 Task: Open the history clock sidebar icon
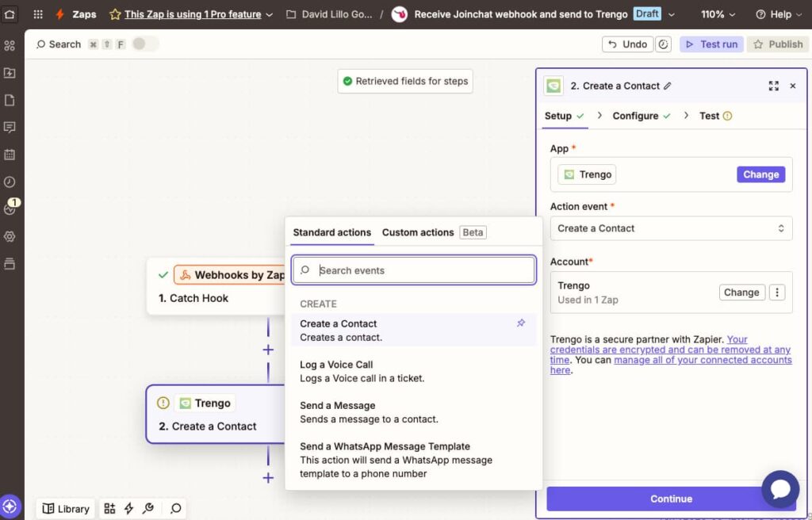point(10,182)
